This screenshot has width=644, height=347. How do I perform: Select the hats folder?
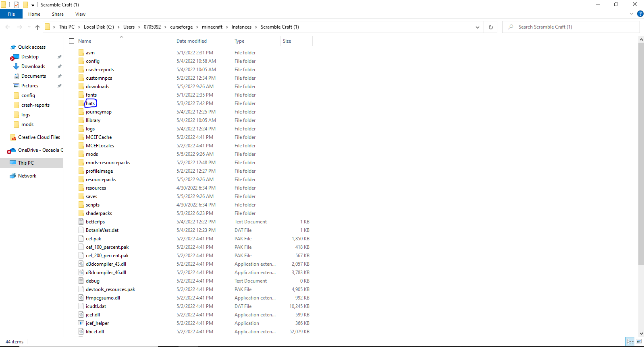click(x=90, y=103)
